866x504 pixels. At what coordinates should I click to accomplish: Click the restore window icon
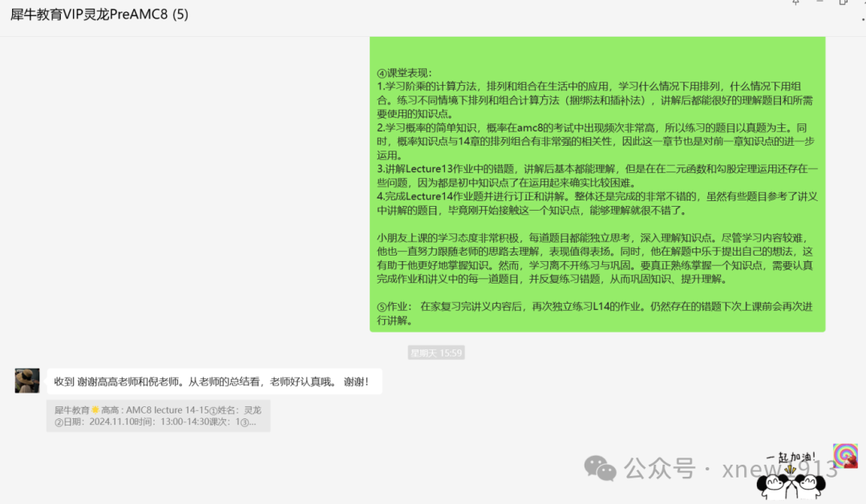click(x=843, y=2)
